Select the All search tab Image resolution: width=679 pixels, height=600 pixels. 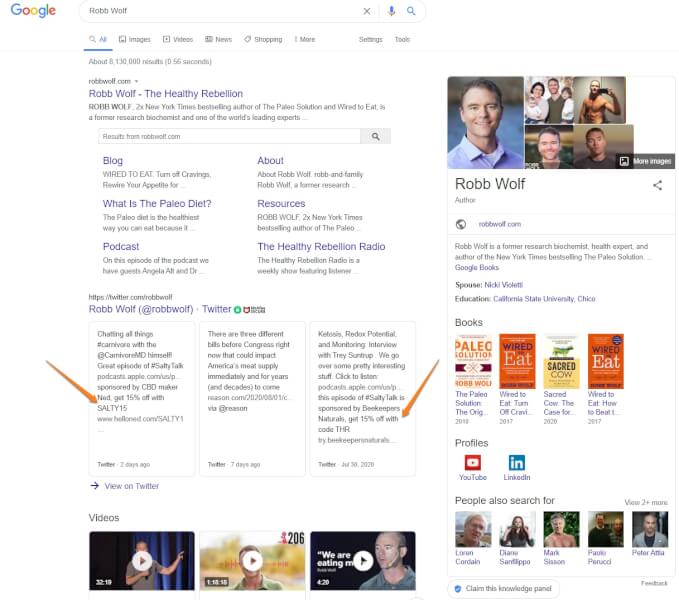[x=98, y=39]
